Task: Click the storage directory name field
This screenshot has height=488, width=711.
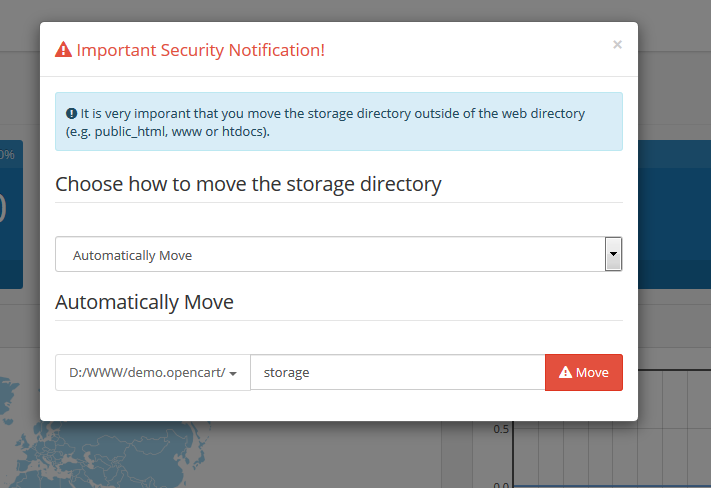Action: [x=398, y=372]
